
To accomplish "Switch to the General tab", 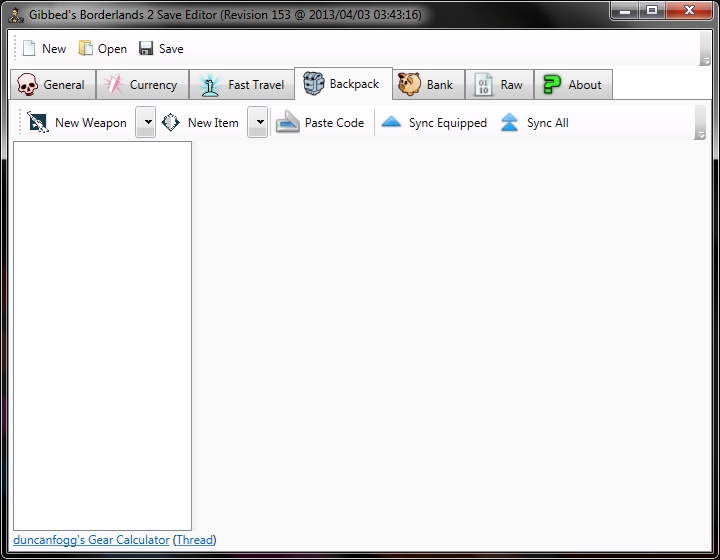I will pos(53,84).
